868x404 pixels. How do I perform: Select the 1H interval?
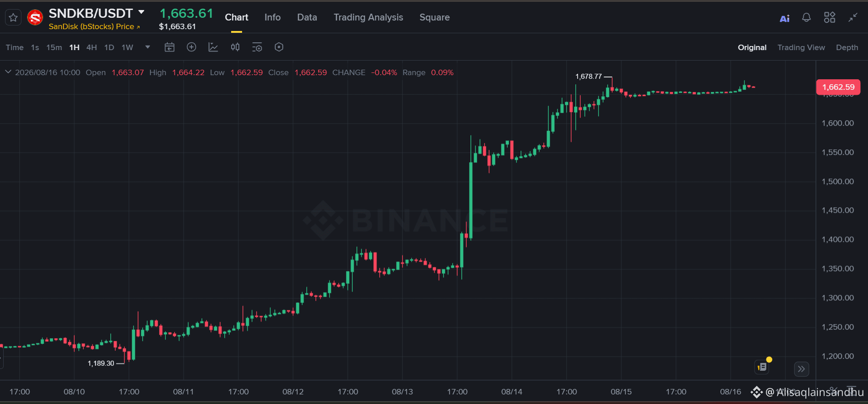coord(74,47)
